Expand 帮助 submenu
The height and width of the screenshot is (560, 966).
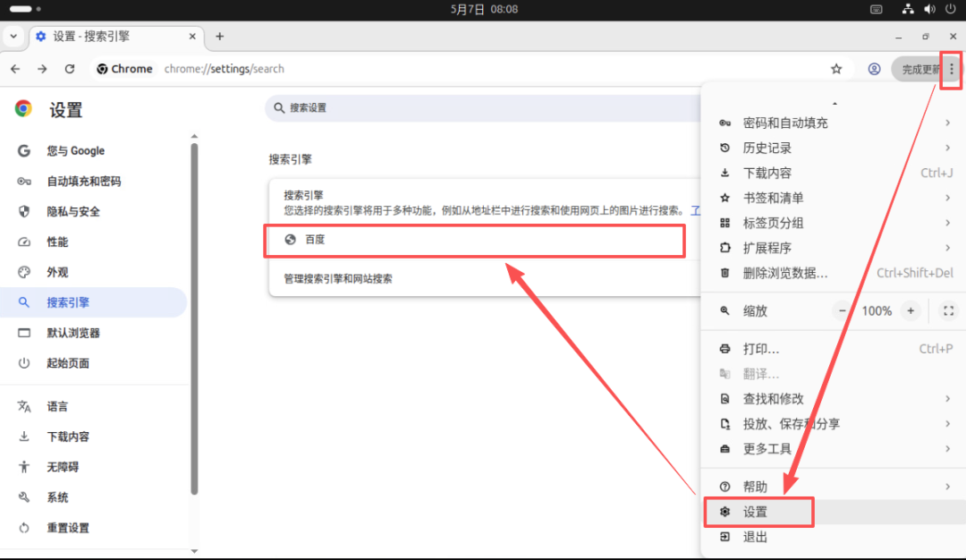835,487
